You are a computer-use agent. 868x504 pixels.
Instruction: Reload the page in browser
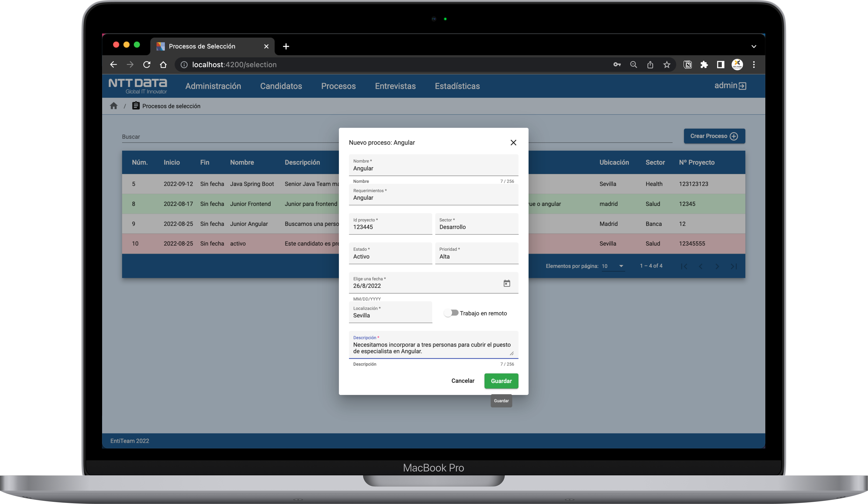tap(147, 64)
